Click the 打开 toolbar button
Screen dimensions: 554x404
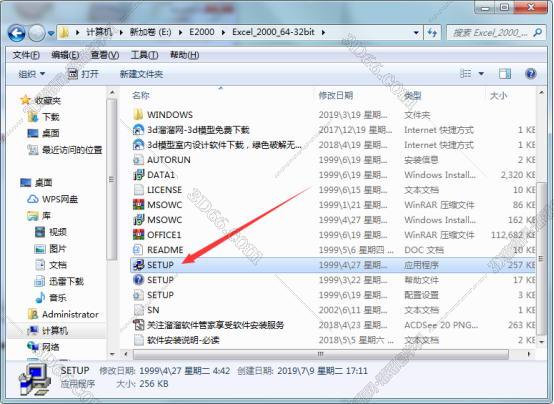83,74
